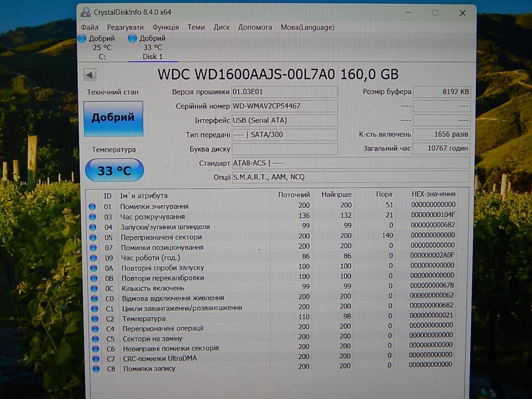
Task: Click status orb for C7 CRC-помилки UltraDMA
Action: [x=96, y=358]
